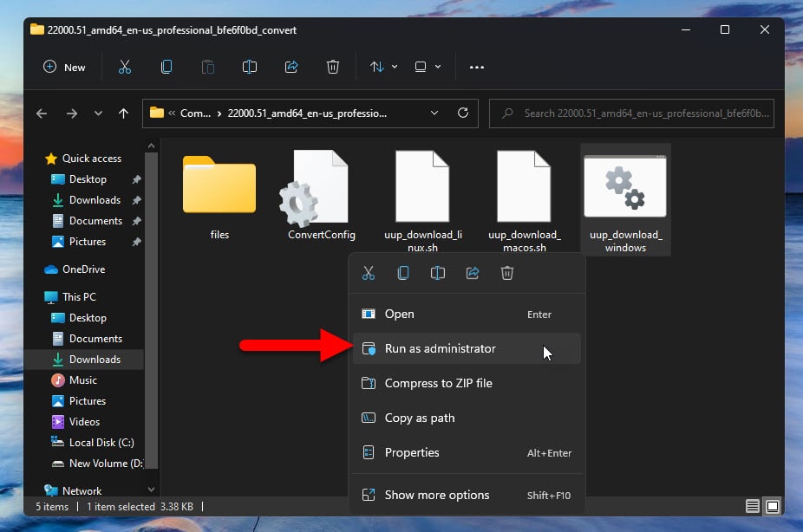Expand the address bar history dropdown
The image size is (803, 532).
click(434, 113)
